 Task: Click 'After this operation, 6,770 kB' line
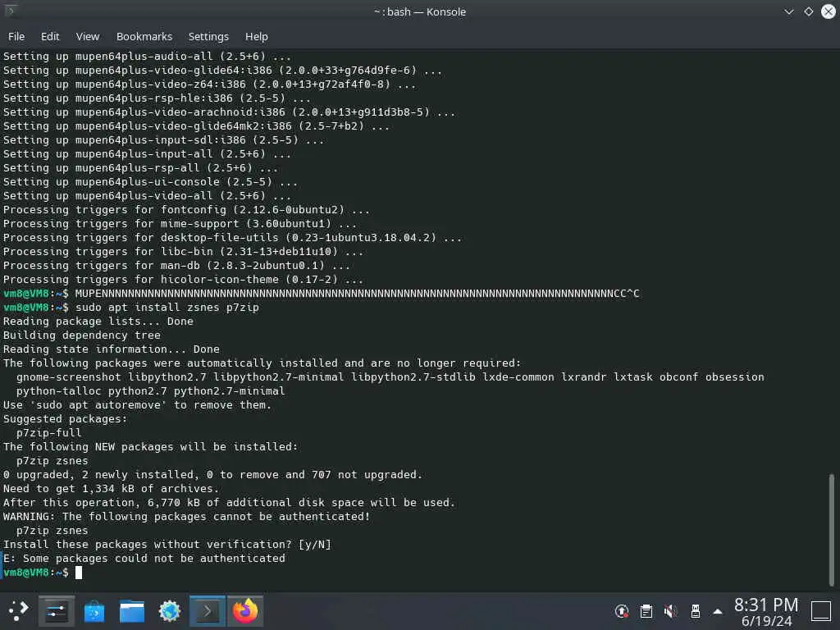[230, 503]
